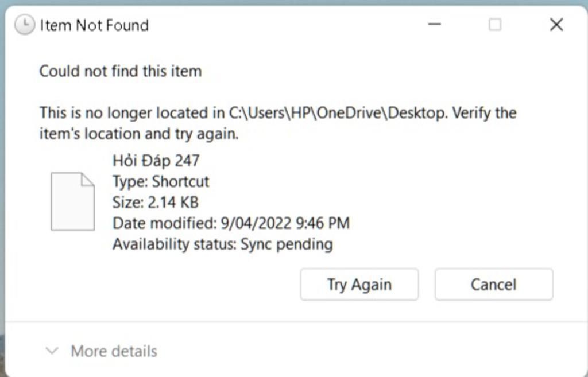Expand the More details chevron arrow
The image size is (588, 377).
pyautogui.click(x=52, y=351)
